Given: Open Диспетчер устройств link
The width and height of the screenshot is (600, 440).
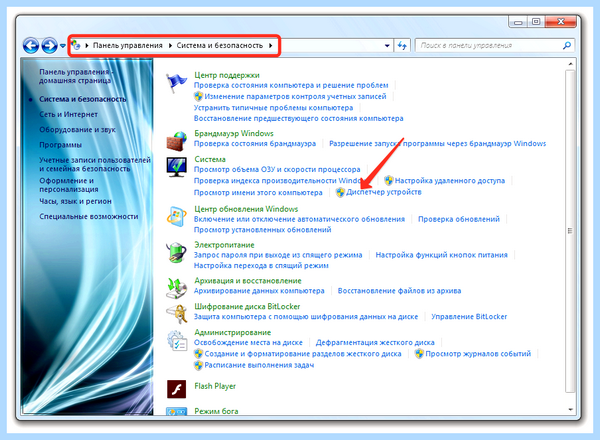Looking at the screenshot, I should click(384, 192).
